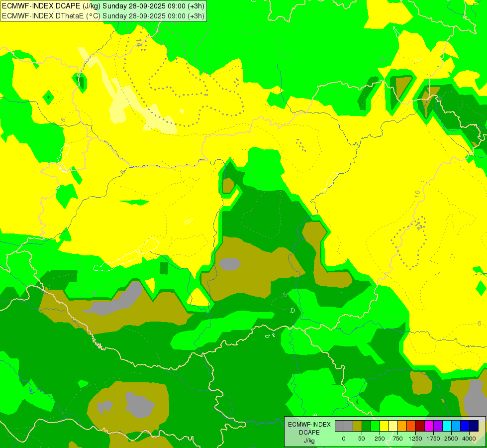Screen dimensions: 487x448
Task: Click the DThetaE (°C) title line
Action: [103, 15]
